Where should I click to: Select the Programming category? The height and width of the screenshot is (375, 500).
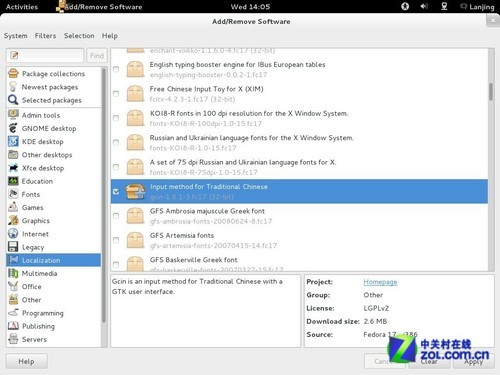pos(53,313)
